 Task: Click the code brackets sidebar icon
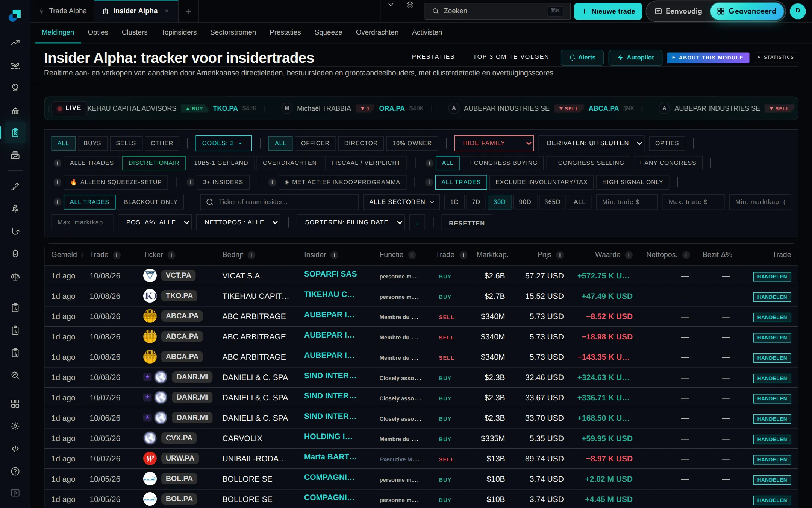tap(15, 449)
